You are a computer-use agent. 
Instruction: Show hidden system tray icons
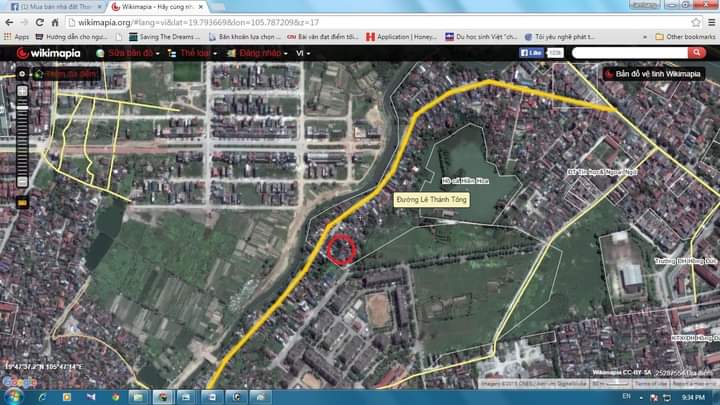[641, 397]
